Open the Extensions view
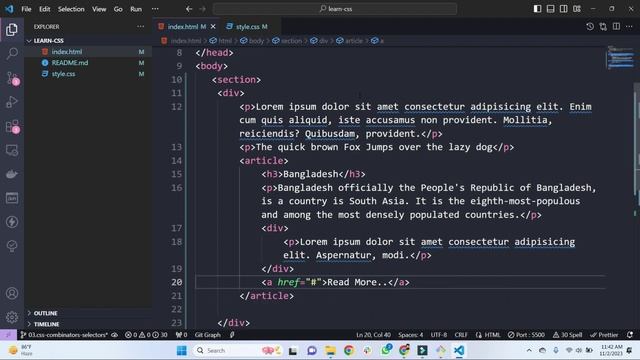The width and height of the screenshot is (640, 360). click(12, 126)
